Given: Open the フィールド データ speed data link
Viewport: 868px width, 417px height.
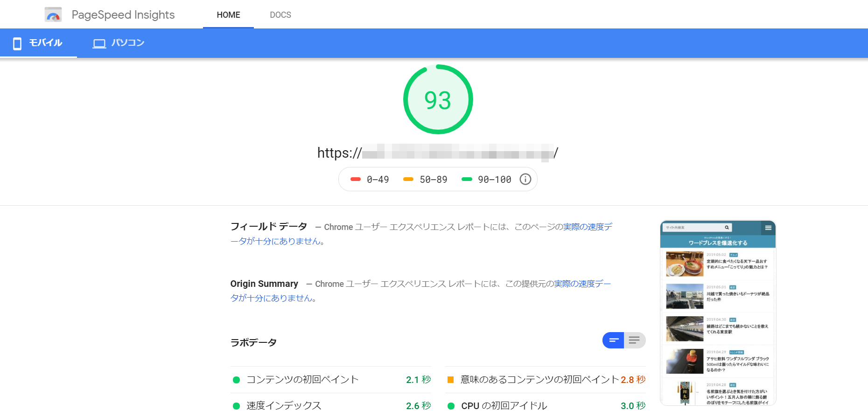Looking at the screenshot, I should click(421, 234).
